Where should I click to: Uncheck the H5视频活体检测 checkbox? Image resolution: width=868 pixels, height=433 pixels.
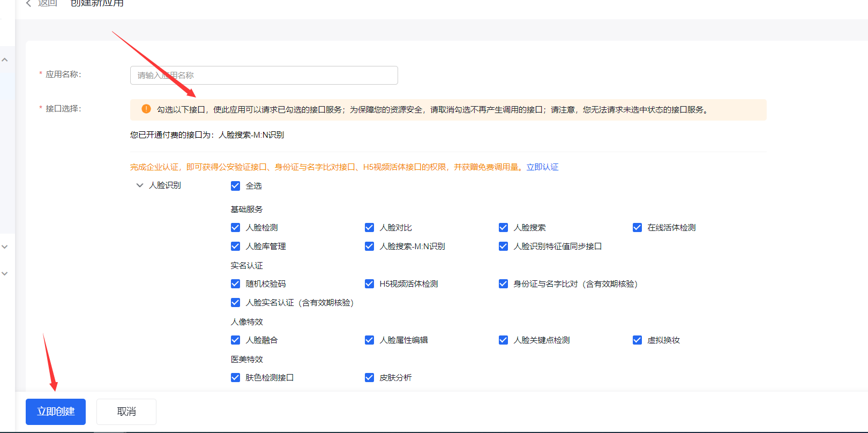pyautogui.click(x=369, y=284)
